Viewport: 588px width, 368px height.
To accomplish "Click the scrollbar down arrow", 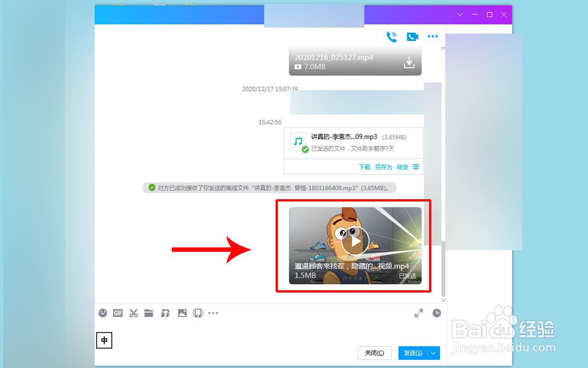I will pyautogui.click(x=443, y=300).
